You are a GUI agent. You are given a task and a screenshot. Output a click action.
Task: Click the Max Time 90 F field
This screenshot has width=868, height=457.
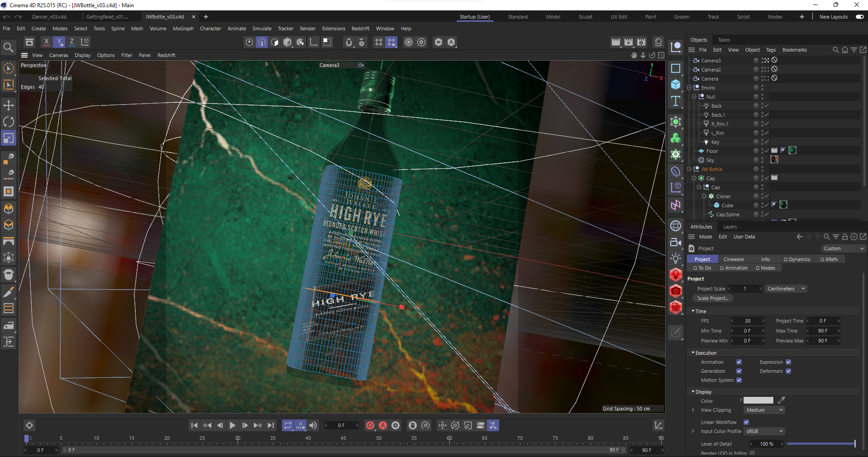[x=823, y=331]
